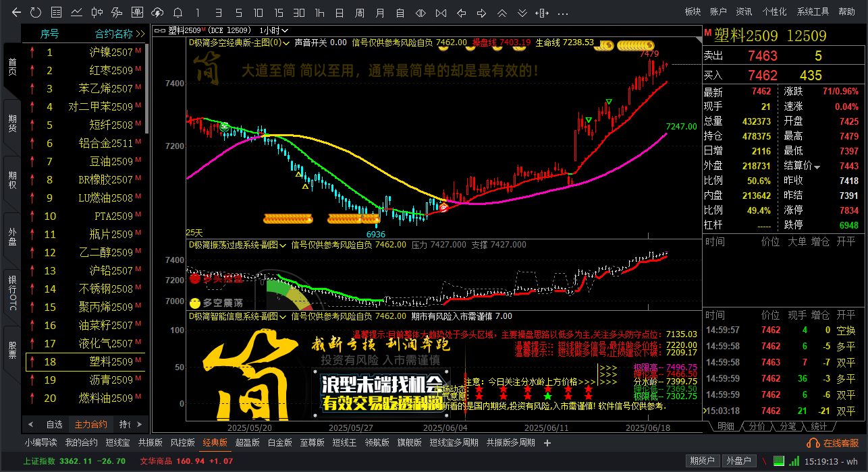Click the column width adjust icon

pyautogui.click(x=542, y=12)
